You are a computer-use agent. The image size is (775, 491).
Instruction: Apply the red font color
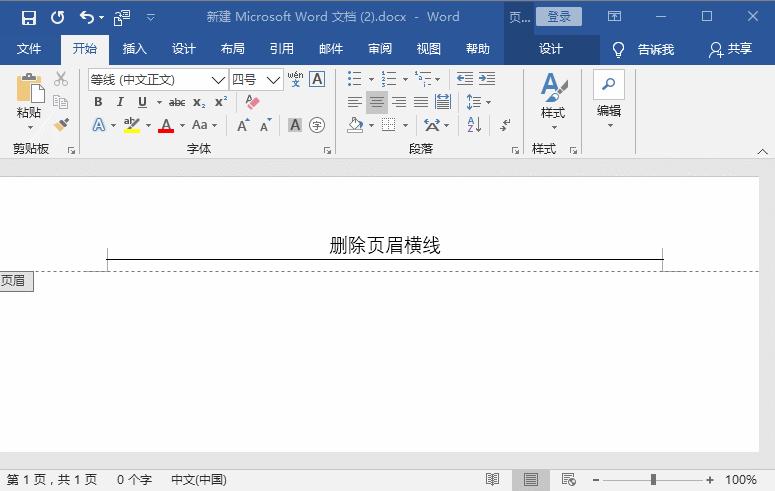pyautogui.click(x=166, y=125)
